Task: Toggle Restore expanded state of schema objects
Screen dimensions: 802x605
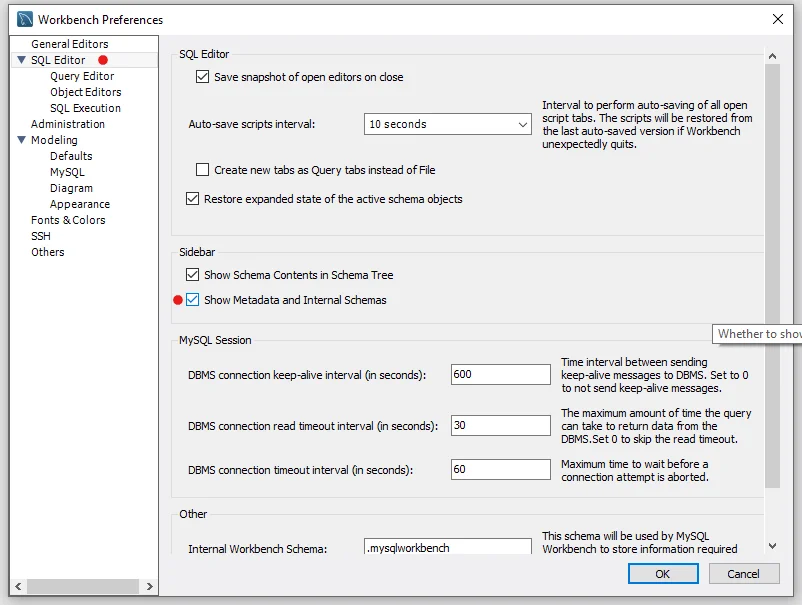Action: pyautogui.click(x=192, y=198)
